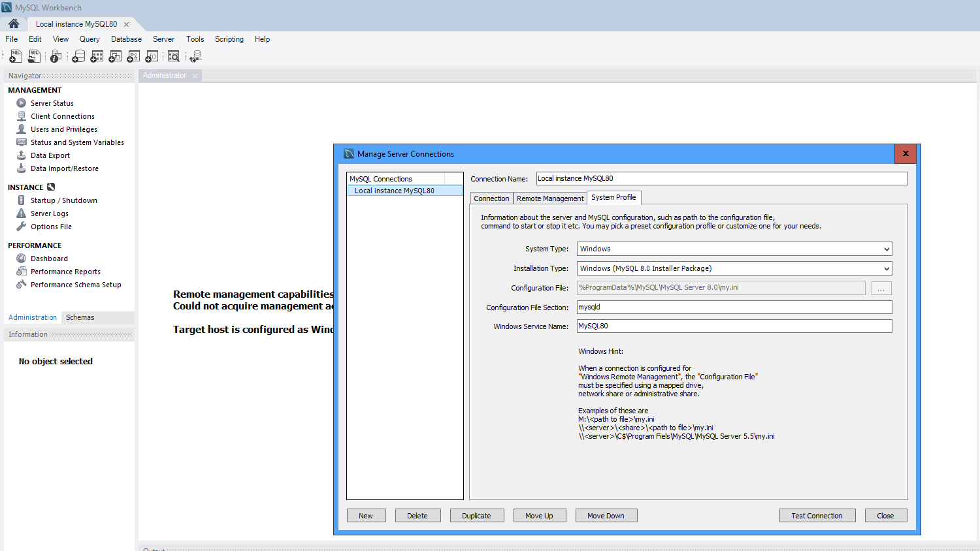Open the Server menu
This screenshot has width=980, height=551.
click(163, 39)
